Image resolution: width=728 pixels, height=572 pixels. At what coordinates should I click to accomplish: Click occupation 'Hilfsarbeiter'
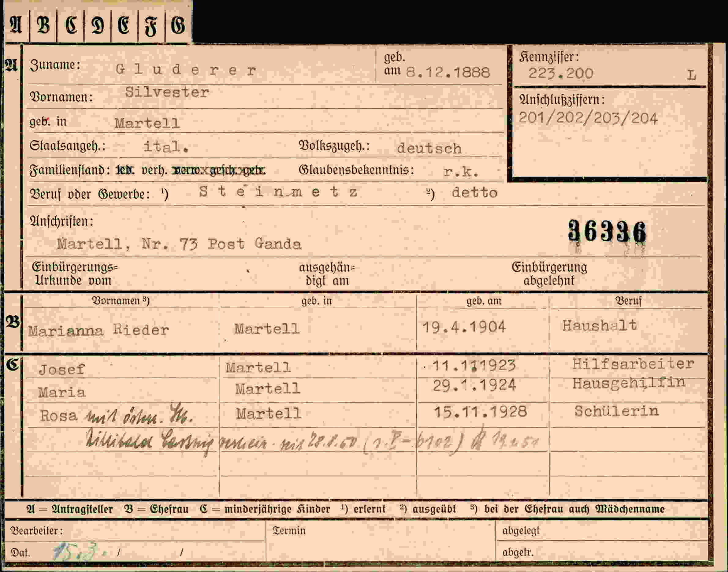(633, 364)
